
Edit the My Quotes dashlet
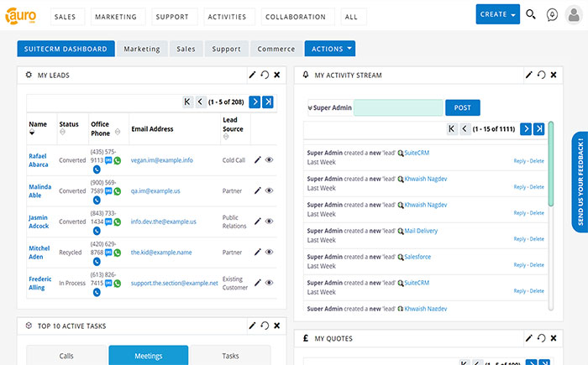528,338
